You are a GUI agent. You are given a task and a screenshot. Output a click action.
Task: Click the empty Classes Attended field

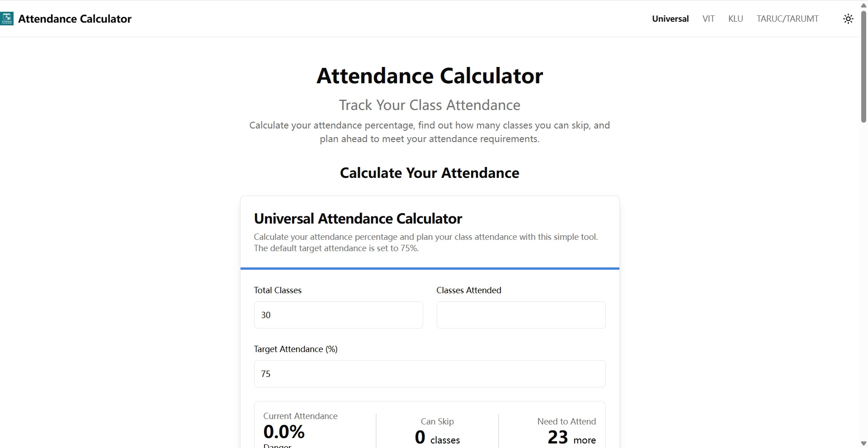521,315
